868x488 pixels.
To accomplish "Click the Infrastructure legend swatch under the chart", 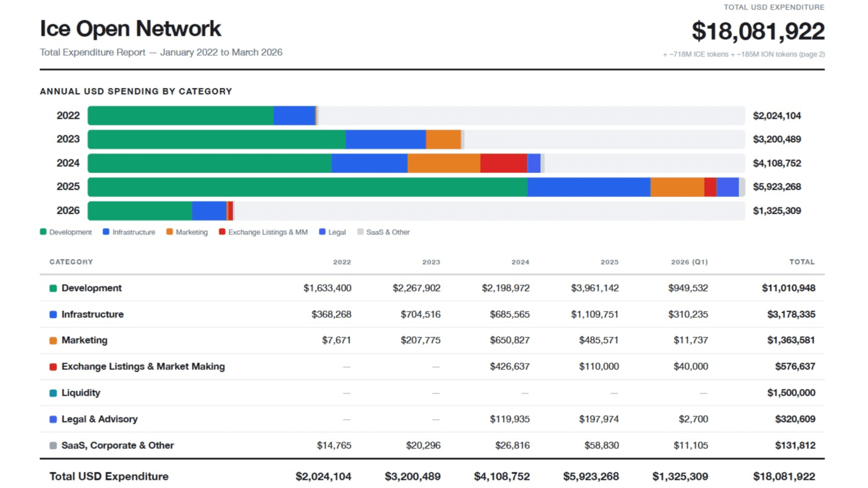I will click(x=106, y=232).
